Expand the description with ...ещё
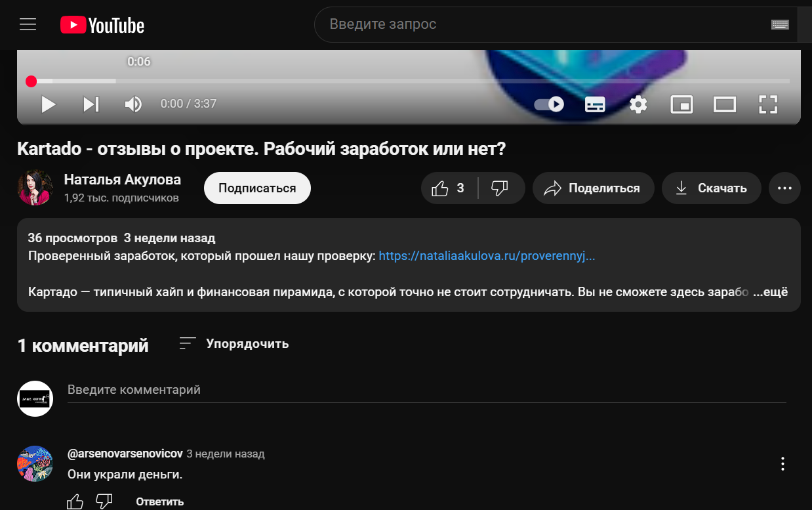812x510 pixels. pos(770,291)
